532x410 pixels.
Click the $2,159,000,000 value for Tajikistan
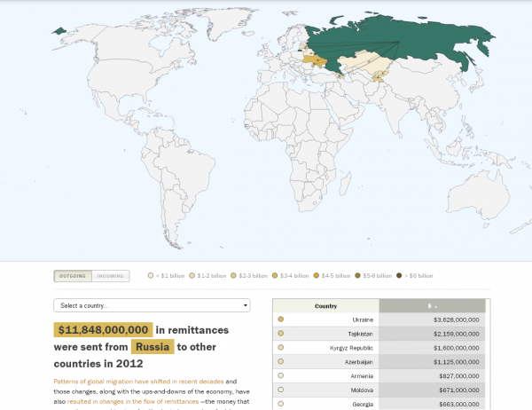point(457,334)
